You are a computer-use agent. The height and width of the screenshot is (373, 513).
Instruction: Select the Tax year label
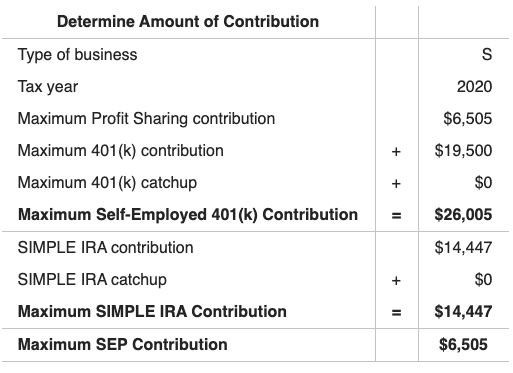tap(48, 87)
